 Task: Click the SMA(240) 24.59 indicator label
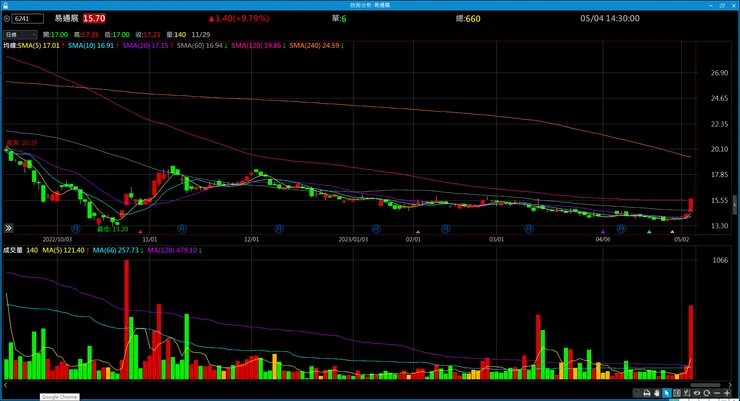coord(314,45)
